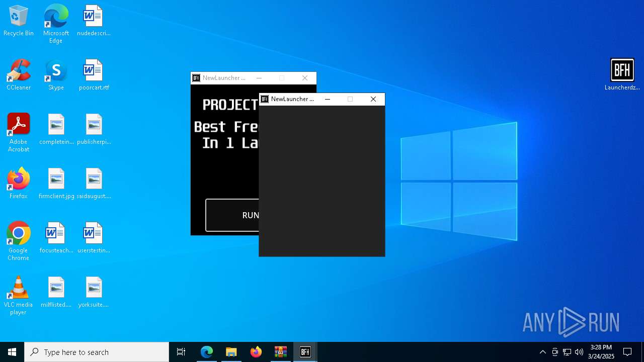
Task: Open Task View from the taskbar
Action: 181,352
